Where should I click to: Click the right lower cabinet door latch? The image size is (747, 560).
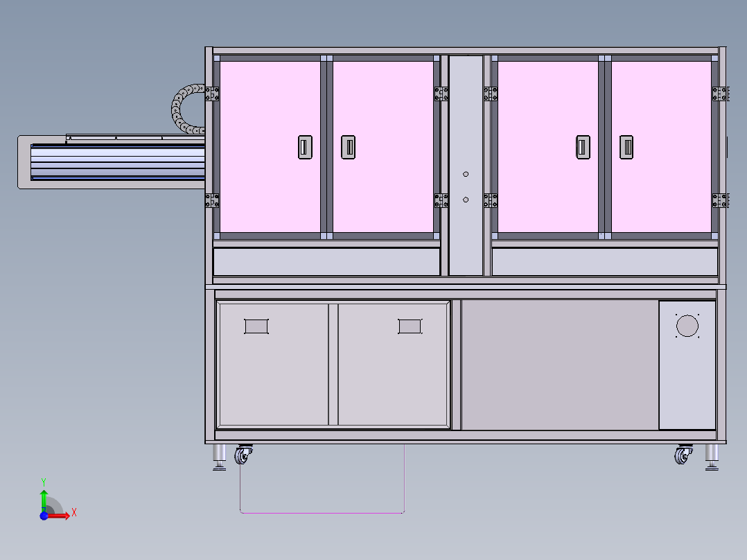(409, 325)
